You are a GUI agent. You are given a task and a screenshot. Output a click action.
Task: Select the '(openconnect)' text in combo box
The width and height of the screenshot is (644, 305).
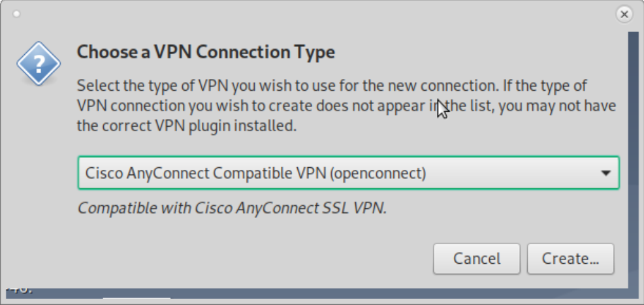pyautogui.click(x=378, y=173)
